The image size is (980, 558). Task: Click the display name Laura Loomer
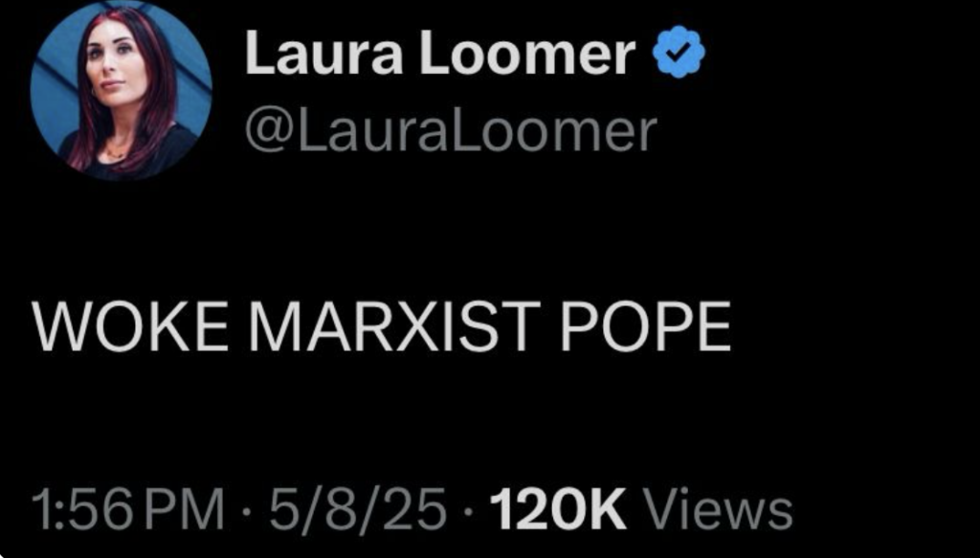pos(441,54)
